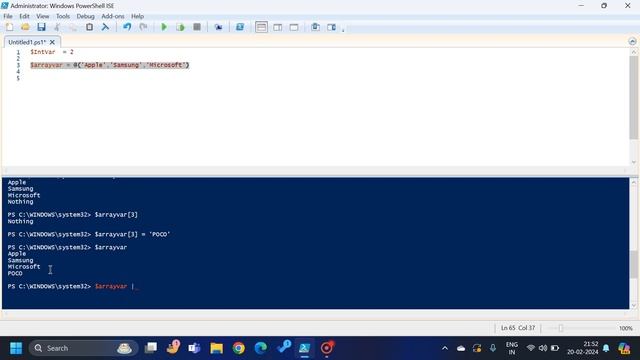The image size is (640, 360).
Task: Click the console pane vertical scrollbar thumb
Action: [x=633, y=264]
